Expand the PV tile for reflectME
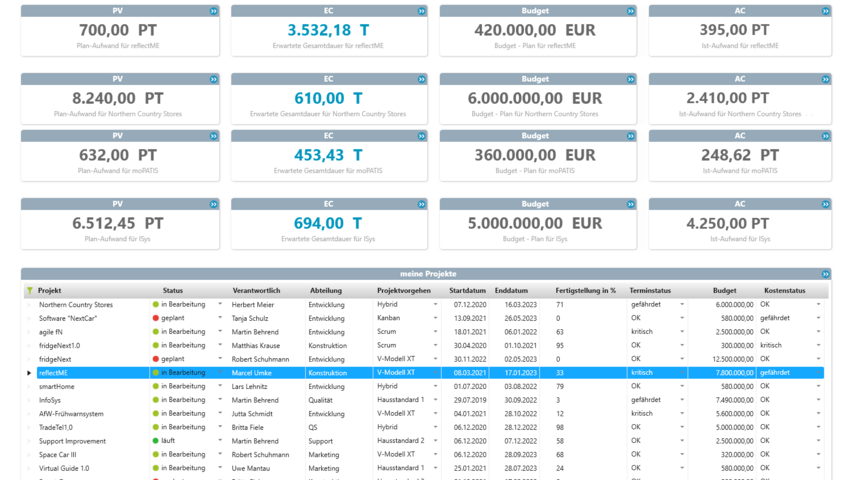This screenshot has width=853, height=480. point(213,11)
